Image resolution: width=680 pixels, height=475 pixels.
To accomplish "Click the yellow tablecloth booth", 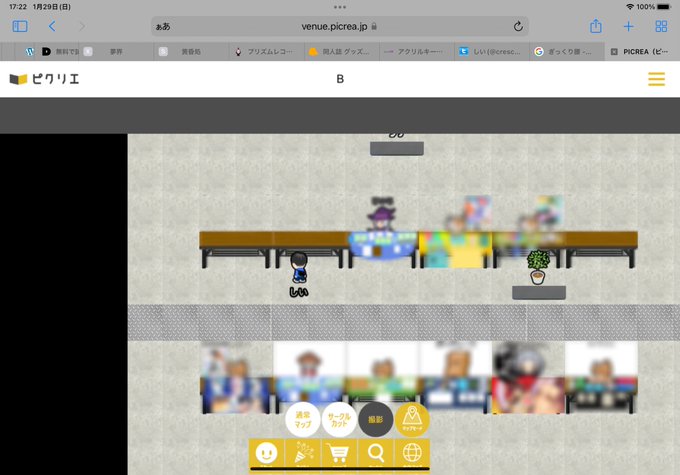I will (x=455, y=249).
